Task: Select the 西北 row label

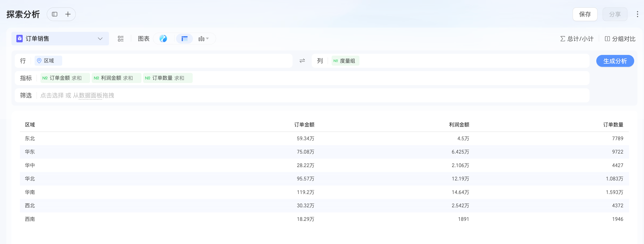Action: click(30, 205)
